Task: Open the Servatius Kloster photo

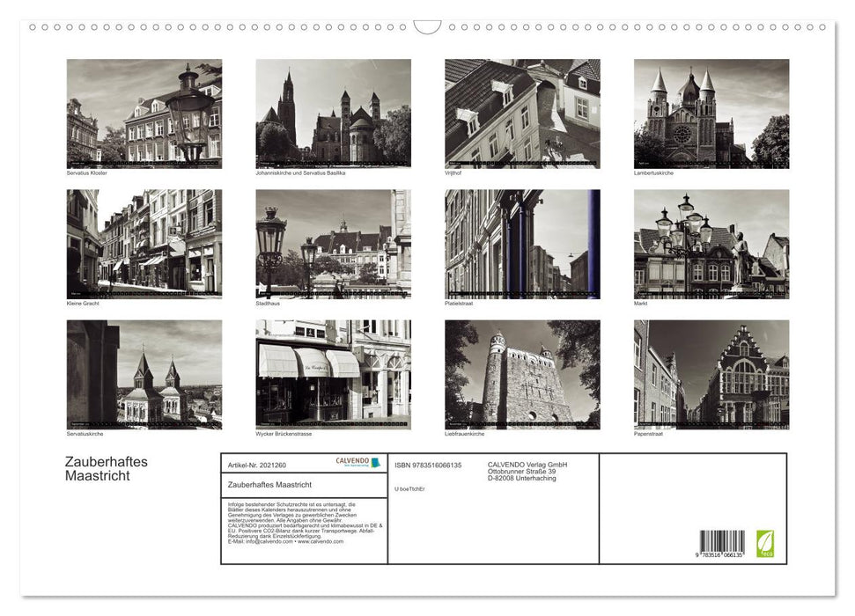Action: point(144,114)
